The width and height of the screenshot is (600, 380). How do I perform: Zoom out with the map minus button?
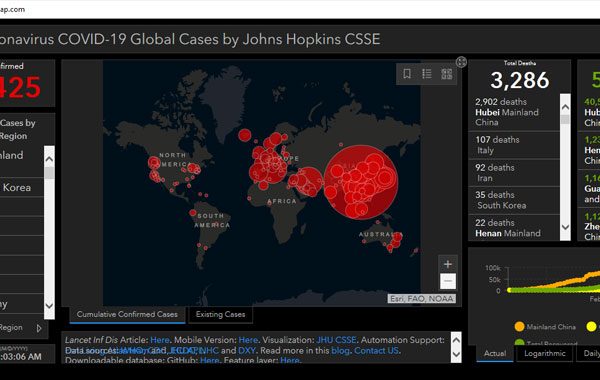(448, 281)
